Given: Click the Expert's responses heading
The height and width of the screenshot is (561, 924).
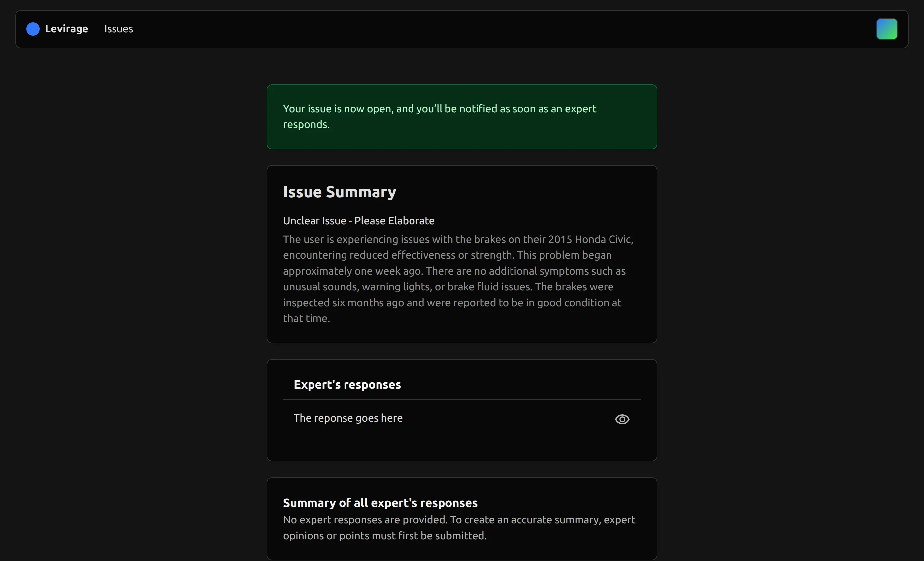Looking at the screenshot, I should 347,385.
